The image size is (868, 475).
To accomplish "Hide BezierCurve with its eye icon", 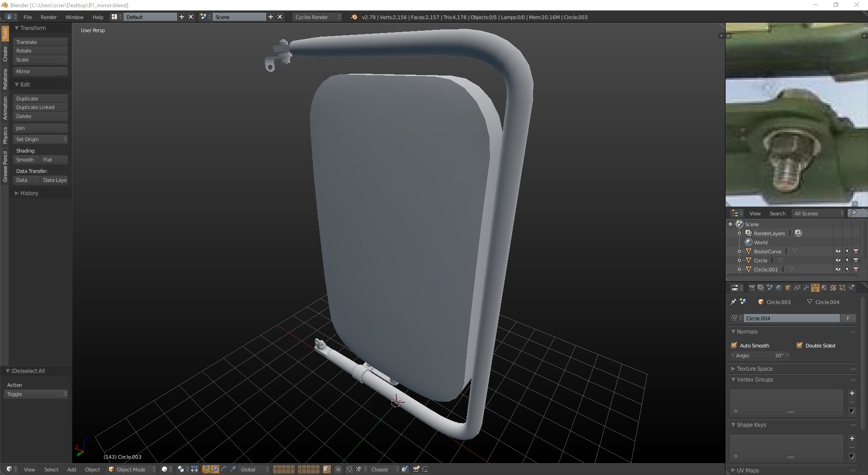I will pos(838,252).
